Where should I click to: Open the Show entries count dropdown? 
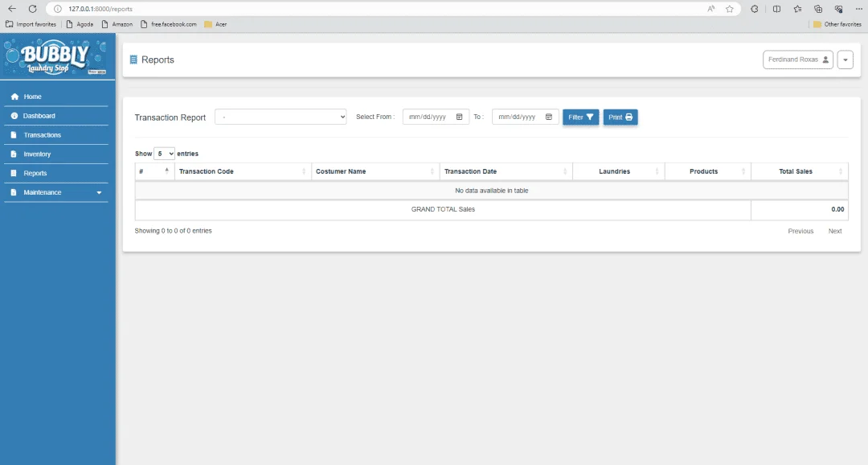(165, 154)
